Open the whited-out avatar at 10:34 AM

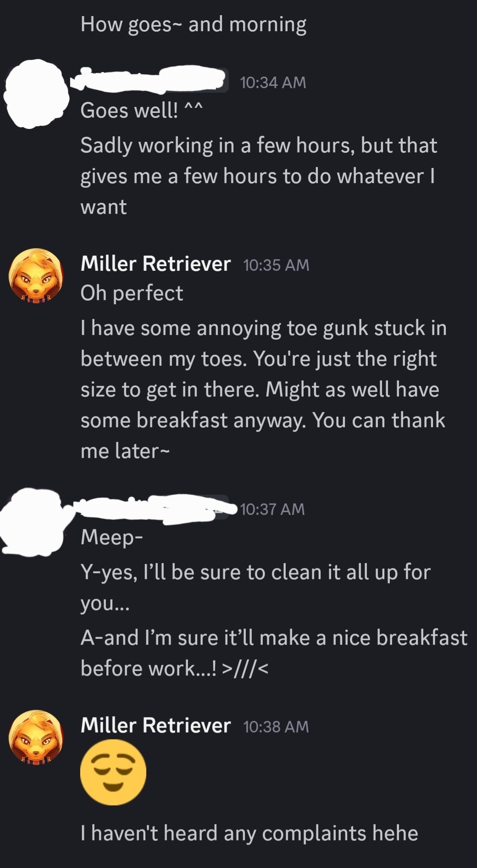(x=36, y=94)
